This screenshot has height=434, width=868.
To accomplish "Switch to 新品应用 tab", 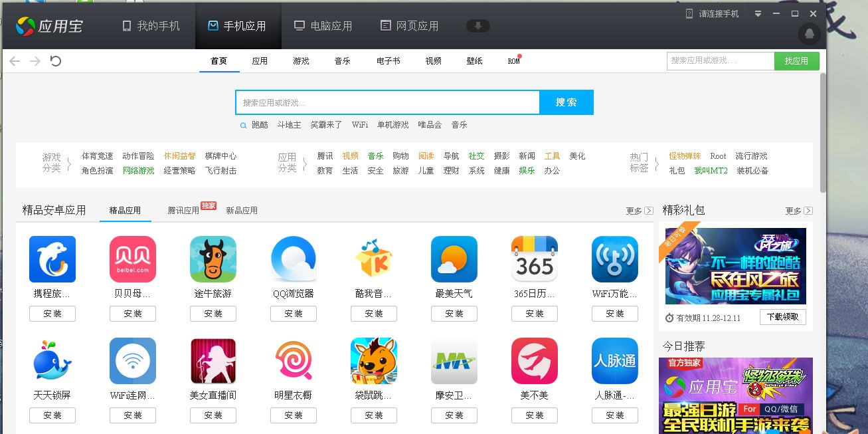I will coord(242,211).
